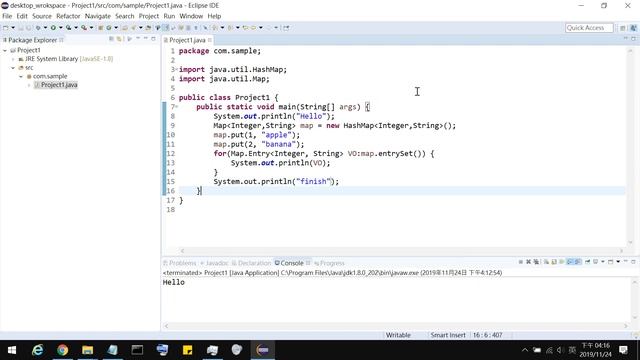
Task: Open the Navigate menu
Action: pos(98,16)
